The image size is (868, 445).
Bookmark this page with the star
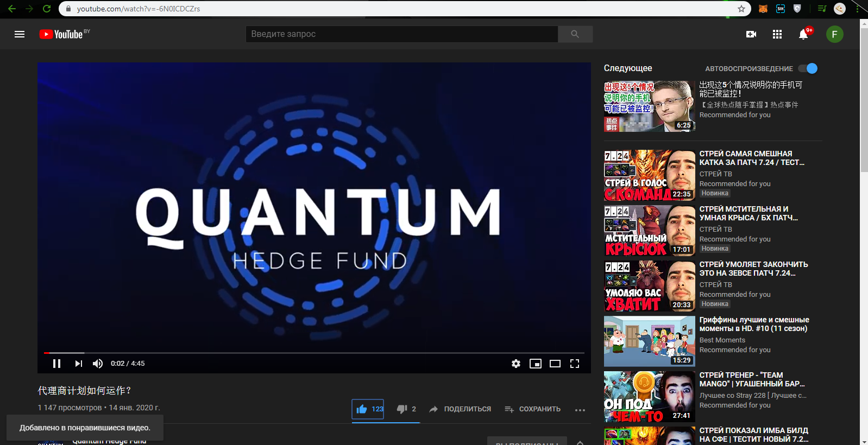tap(741, 9)
